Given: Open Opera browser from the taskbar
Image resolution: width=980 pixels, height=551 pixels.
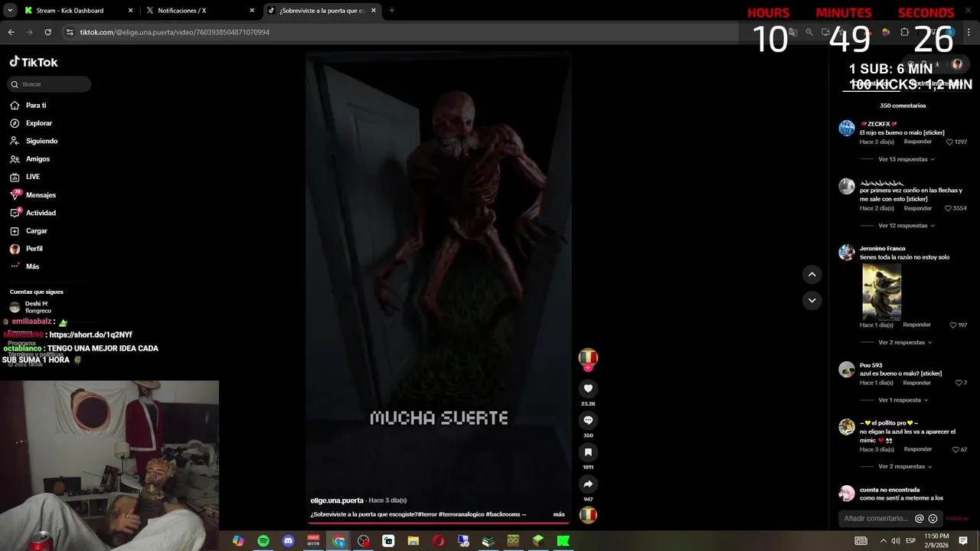Looking at the screenshot, I should (439, 541).
